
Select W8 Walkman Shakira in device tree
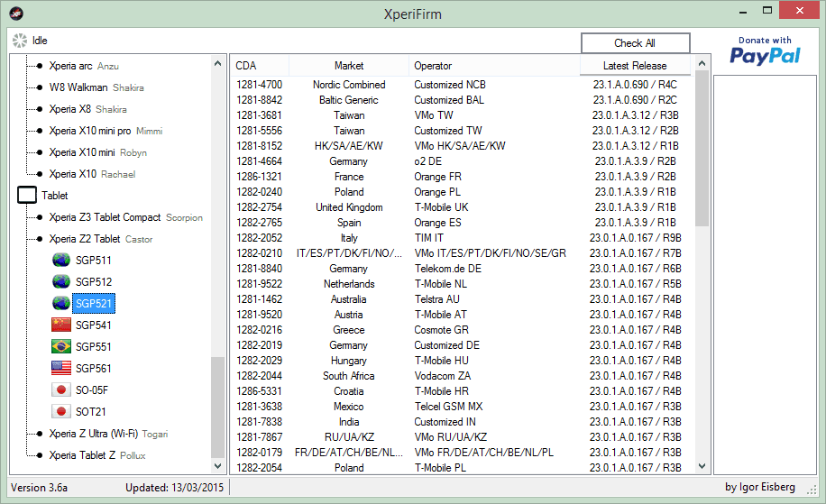pyautogui.click(x=96, y=87)
